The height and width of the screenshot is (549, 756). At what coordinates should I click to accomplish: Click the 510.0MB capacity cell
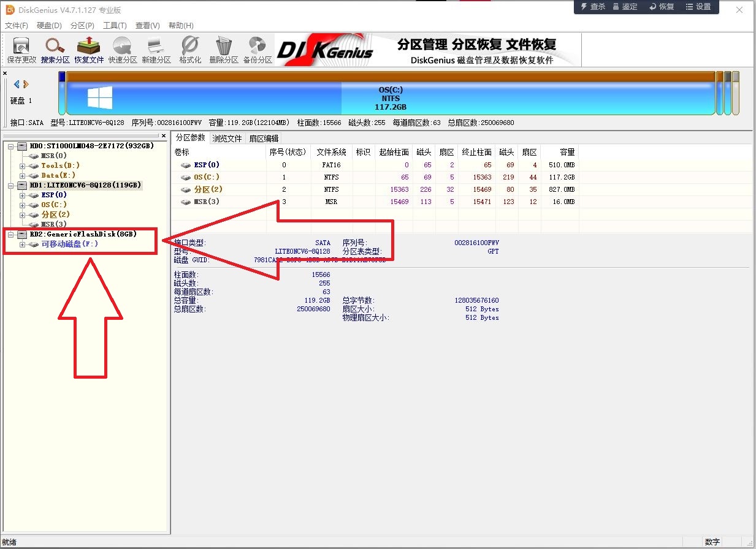561,165
